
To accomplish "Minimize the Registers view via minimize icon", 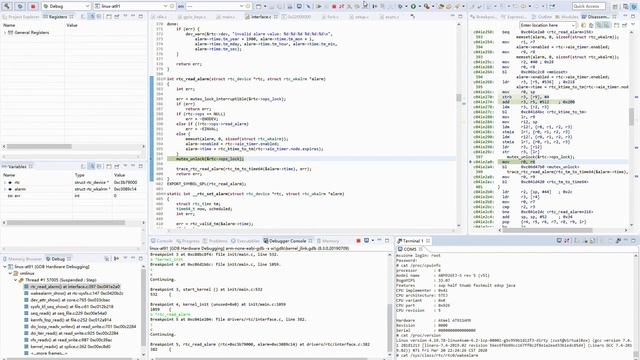I will [x=133, y=17].
